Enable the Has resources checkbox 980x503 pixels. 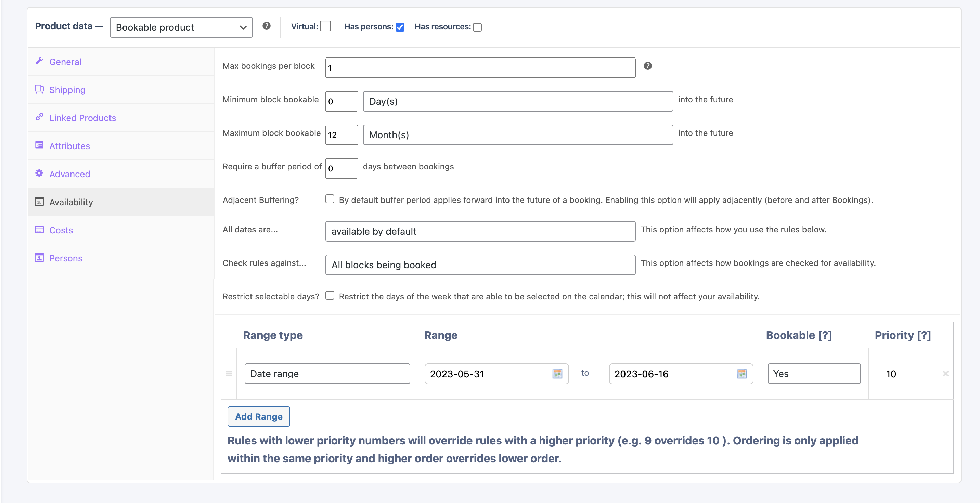pyautogui.click(x=477, y=27)
